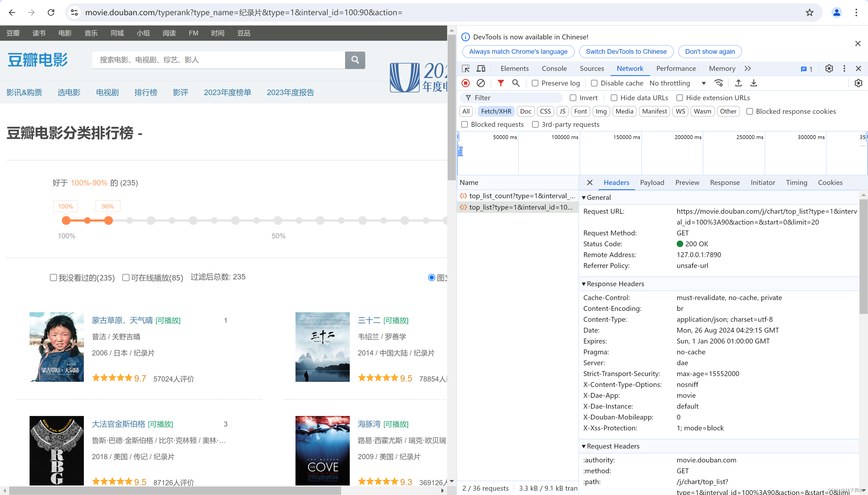Click the Douban movie search input field
Viewport: 868px width, 495px height.
(x=218, y=60)
